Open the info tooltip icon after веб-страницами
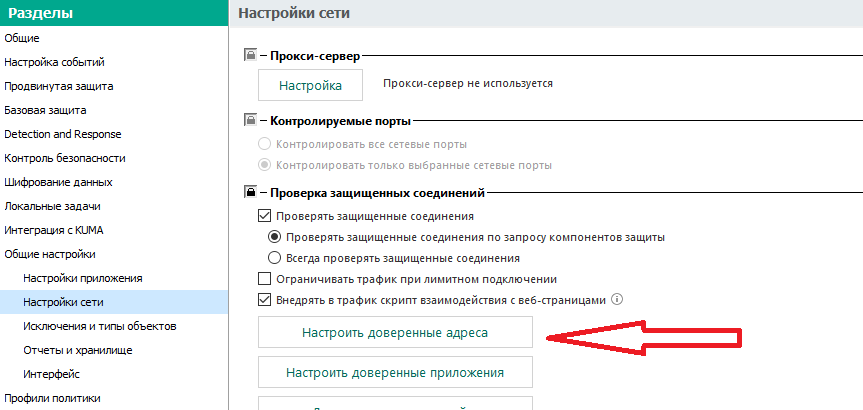The width and height of the screenshot is (863, 410). [617, 299]
